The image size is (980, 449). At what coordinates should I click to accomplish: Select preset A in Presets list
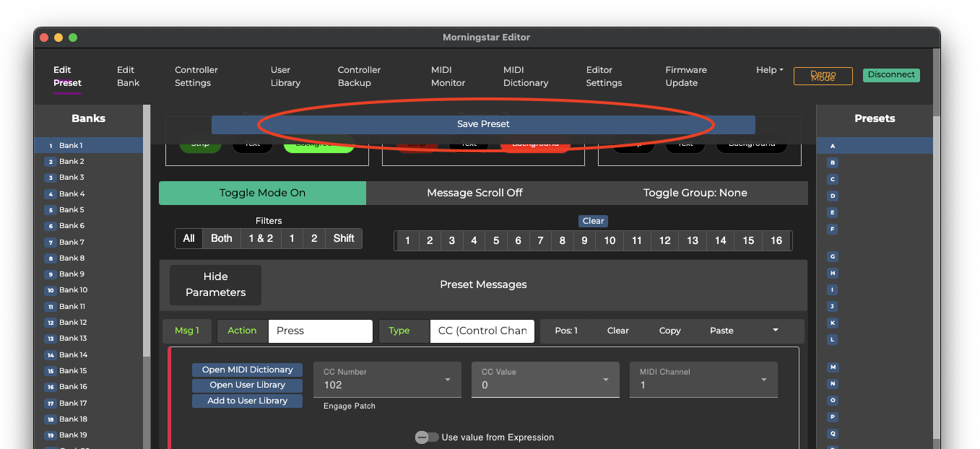pyautogui.click(x=874, y=146)
